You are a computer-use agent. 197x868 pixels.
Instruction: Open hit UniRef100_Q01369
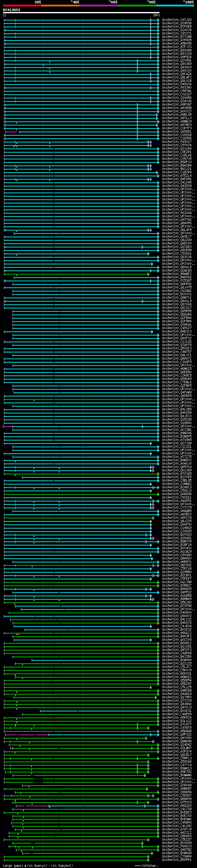click(177, 470)
